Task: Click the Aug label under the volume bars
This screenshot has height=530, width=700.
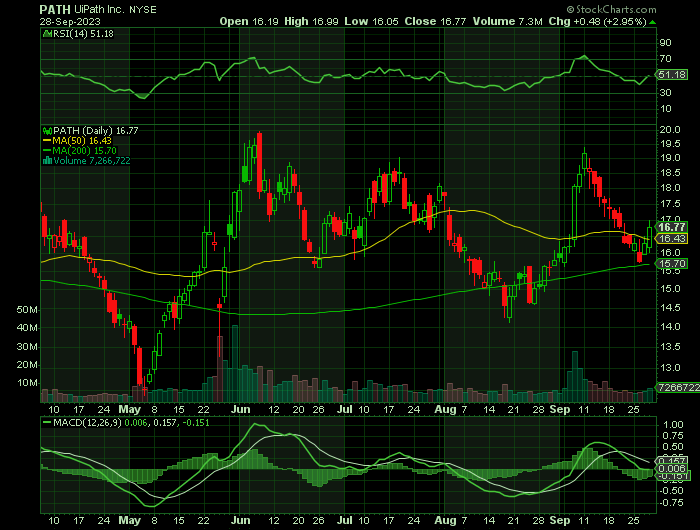Action: [445, 409]
